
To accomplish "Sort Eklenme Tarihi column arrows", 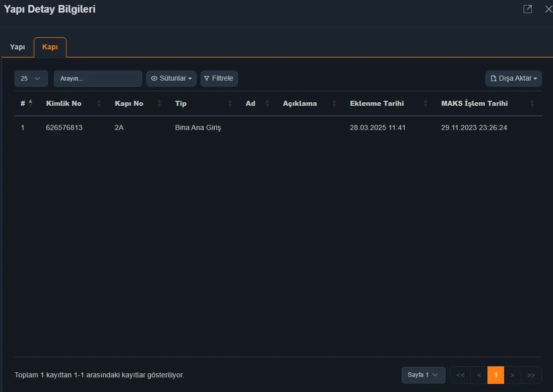I will [x=425, y=103].
